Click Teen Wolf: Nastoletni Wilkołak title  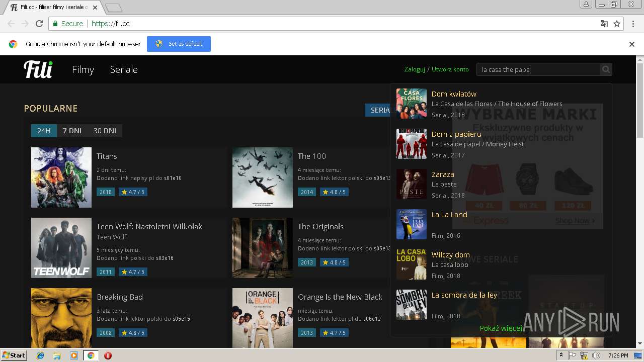pyautogui.click(x=149, y=227)
